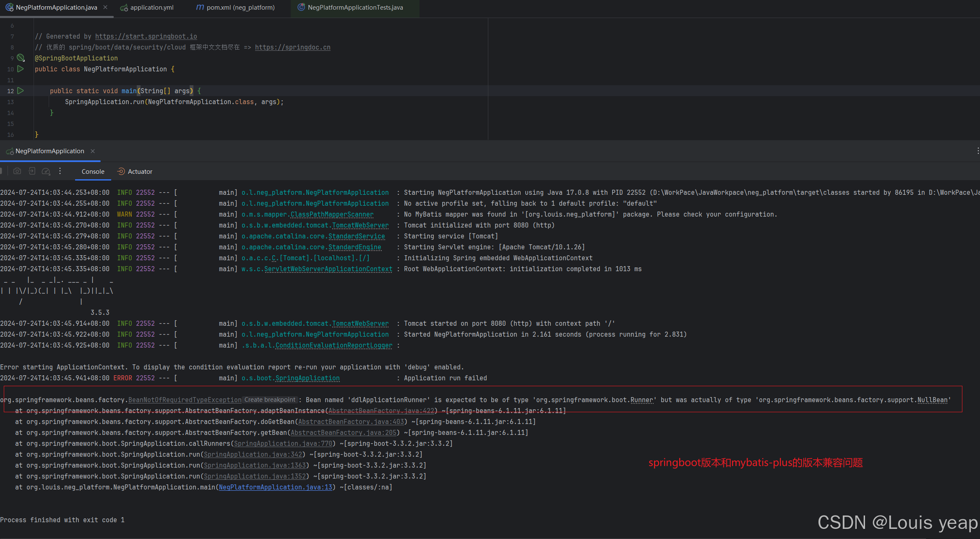Close the NegPlatformApplication run tab
Viewport: 980px width, 539px height.
[93, 151]
